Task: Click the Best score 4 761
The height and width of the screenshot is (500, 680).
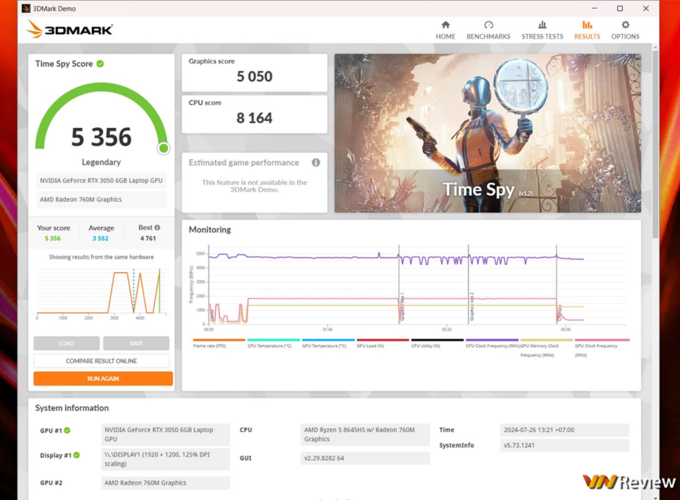Action: pyautogui.click(x=148, y=239)
